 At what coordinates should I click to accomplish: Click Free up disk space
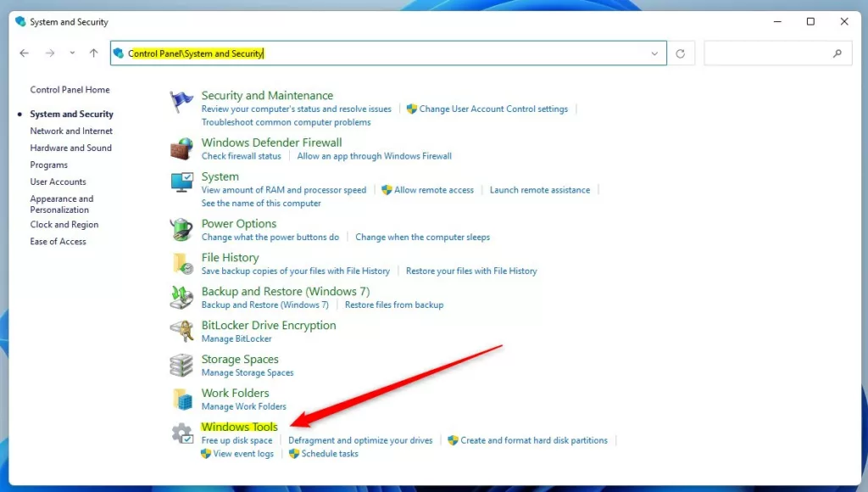[x=237, y=440]
